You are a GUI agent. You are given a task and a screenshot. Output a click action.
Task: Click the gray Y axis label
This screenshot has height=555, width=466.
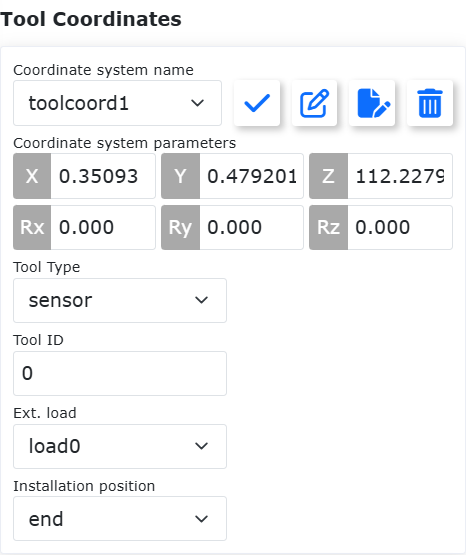coord(180,176)
